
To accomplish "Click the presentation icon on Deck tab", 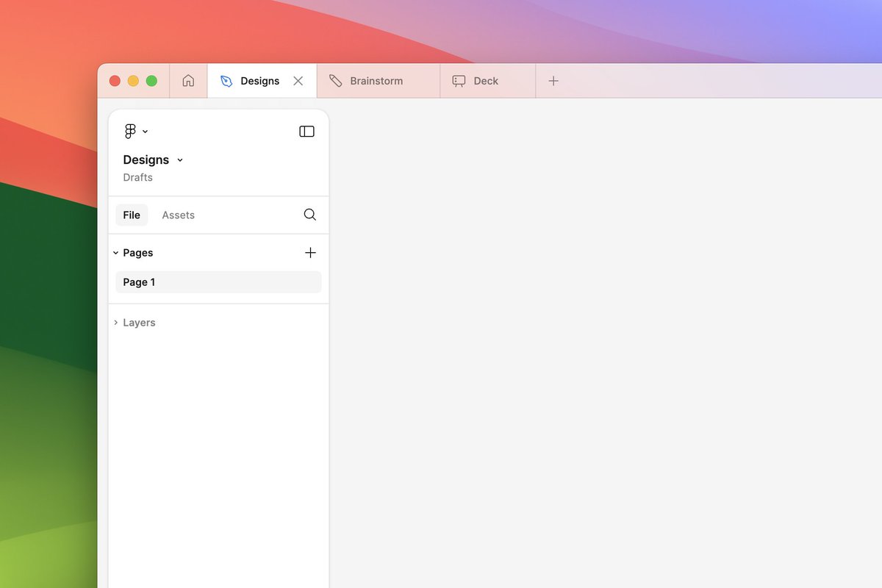I will [x=459, y=81].
